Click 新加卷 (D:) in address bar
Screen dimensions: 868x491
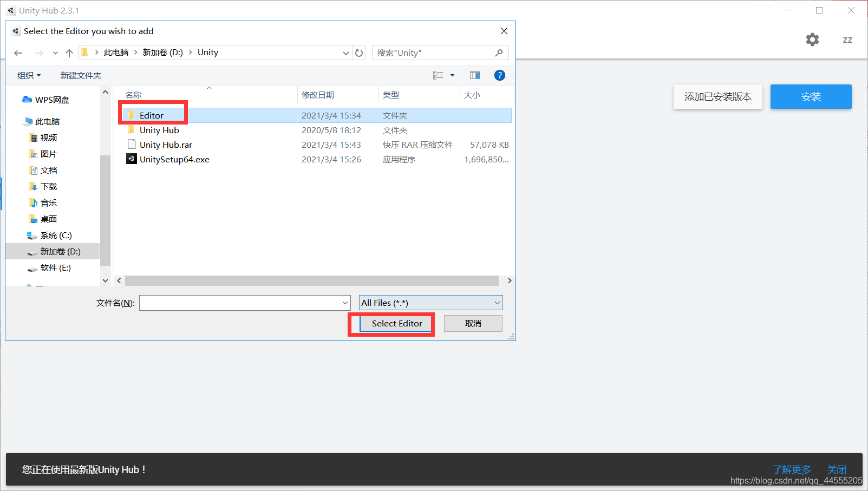point(162,53)
